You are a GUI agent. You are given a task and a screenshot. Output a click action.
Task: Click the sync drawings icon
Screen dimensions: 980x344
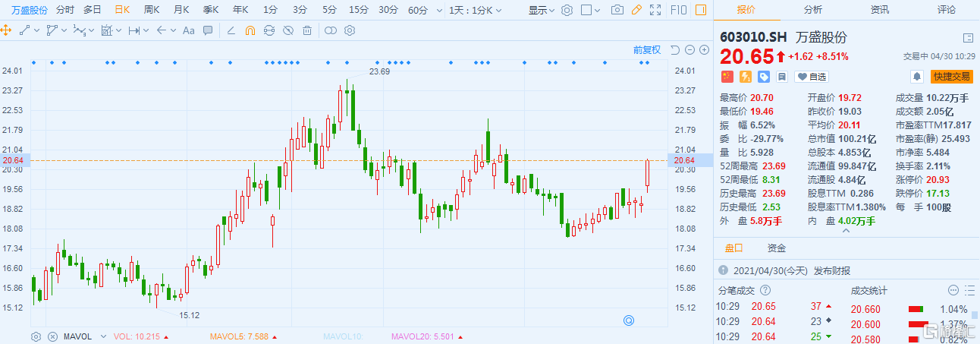point(269,30)
